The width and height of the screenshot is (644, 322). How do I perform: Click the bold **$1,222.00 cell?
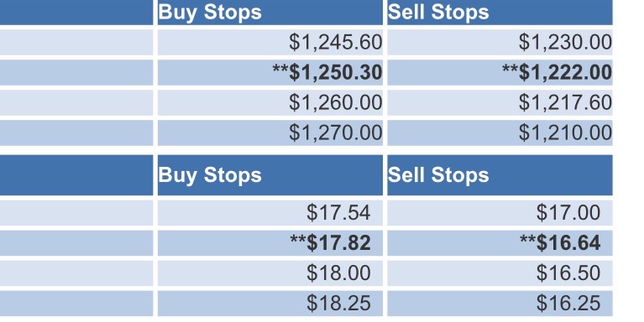[500, 73]
